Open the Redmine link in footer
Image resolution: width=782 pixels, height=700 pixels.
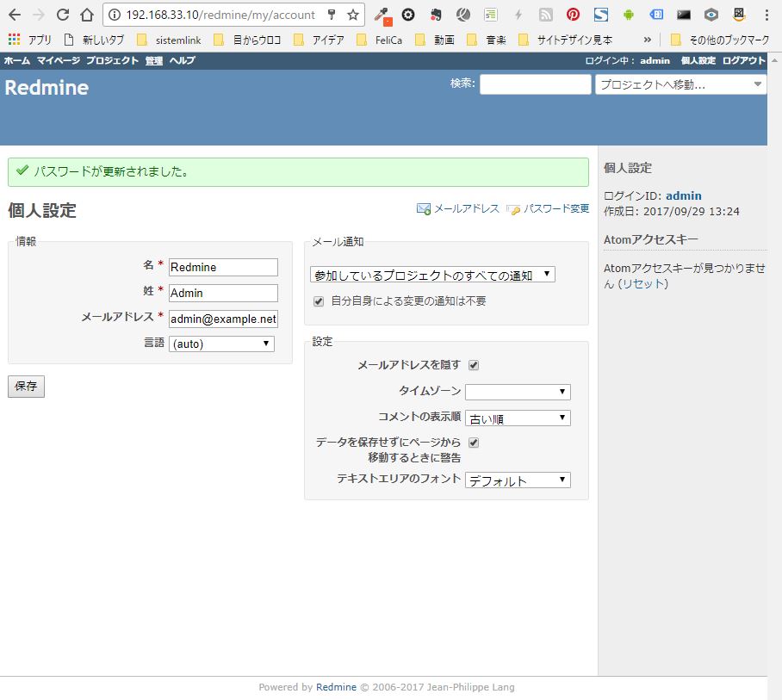(336, 687)
